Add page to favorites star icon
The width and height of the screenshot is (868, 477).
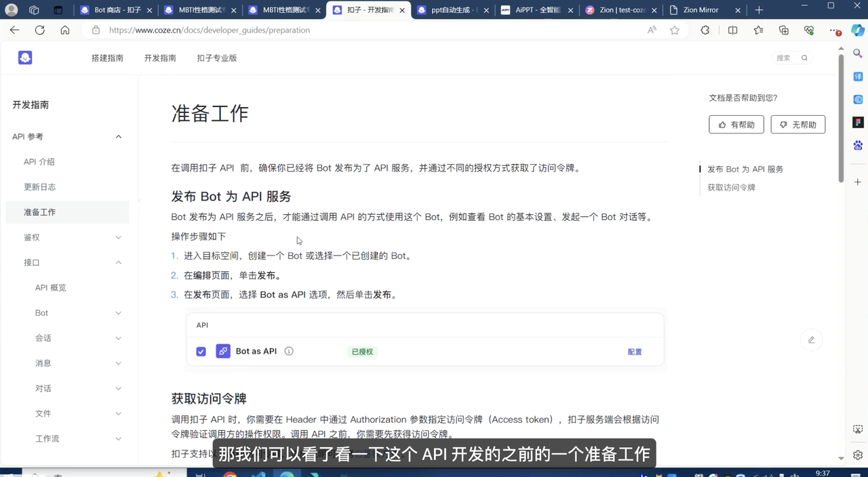(x=675, y=30)
